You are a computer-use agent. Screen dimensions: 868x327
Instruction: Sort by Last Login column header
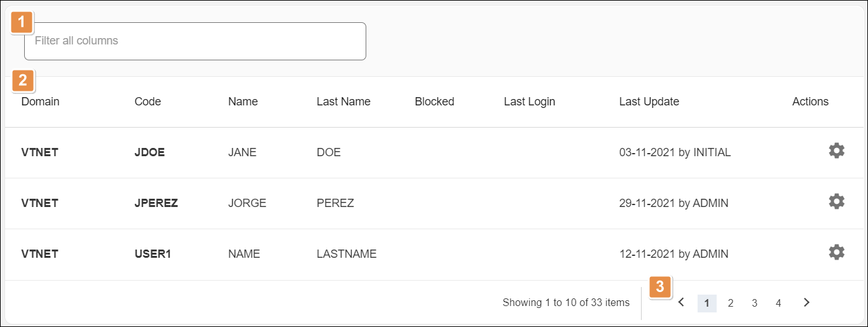point(529,102)
